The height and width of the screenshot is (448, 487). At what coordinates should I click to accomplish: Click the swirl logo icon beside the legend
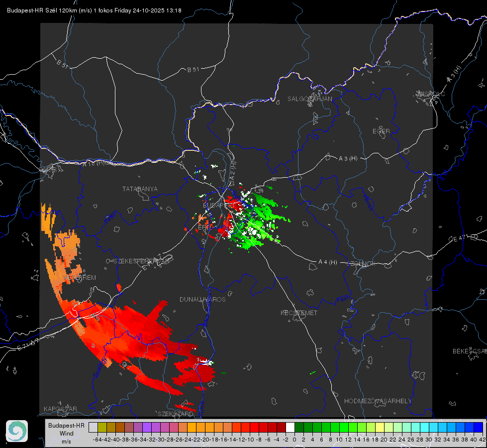(17, 431)
